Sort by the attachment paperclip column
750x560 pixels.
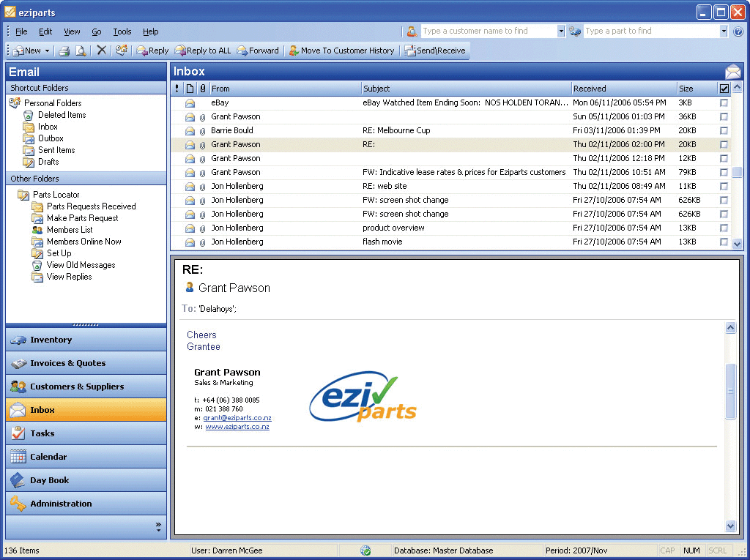(203, 89)
